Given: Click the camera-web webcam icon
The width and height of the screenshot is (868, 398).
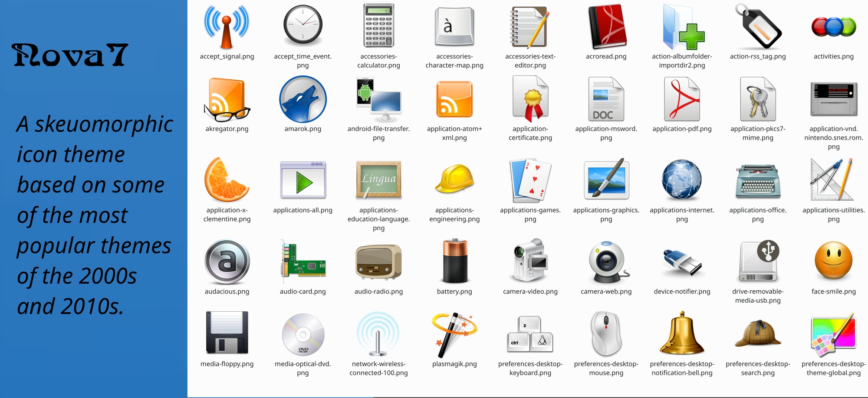Looking at the screenshot, I should point(606,261).
